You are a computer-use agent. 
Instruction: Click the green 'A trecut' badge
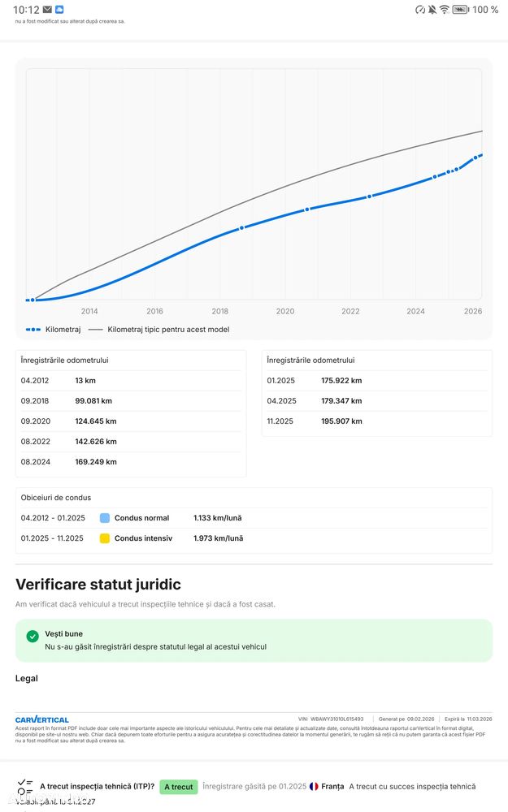(x=179, y=787)
